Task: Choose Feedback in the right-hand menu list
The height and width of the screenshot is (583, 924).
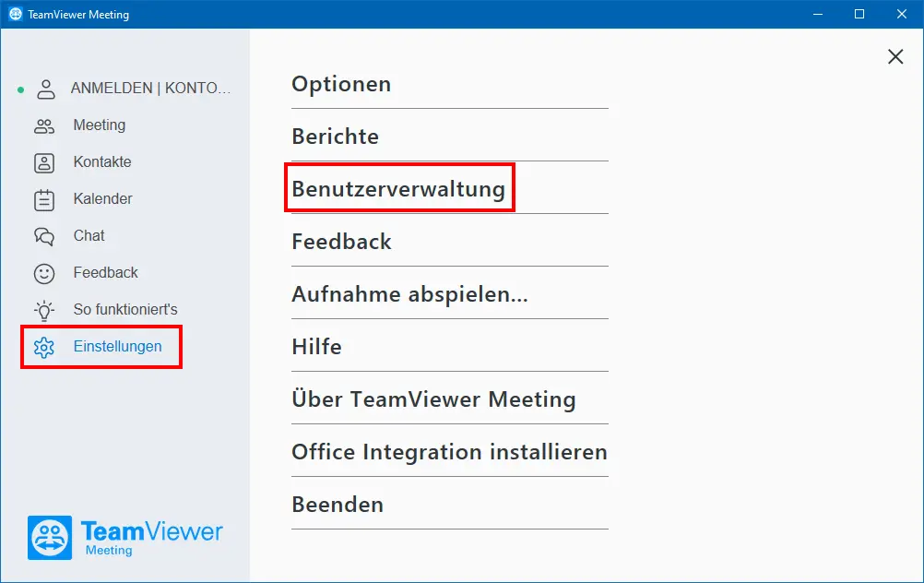Action: [450, 242]
